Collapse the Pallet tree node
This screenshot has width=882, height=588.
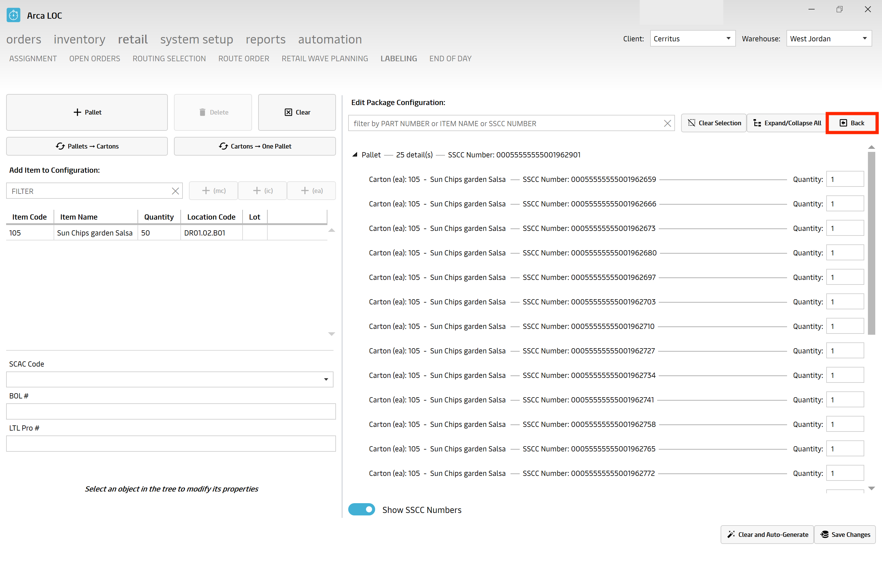click(355, 154)
